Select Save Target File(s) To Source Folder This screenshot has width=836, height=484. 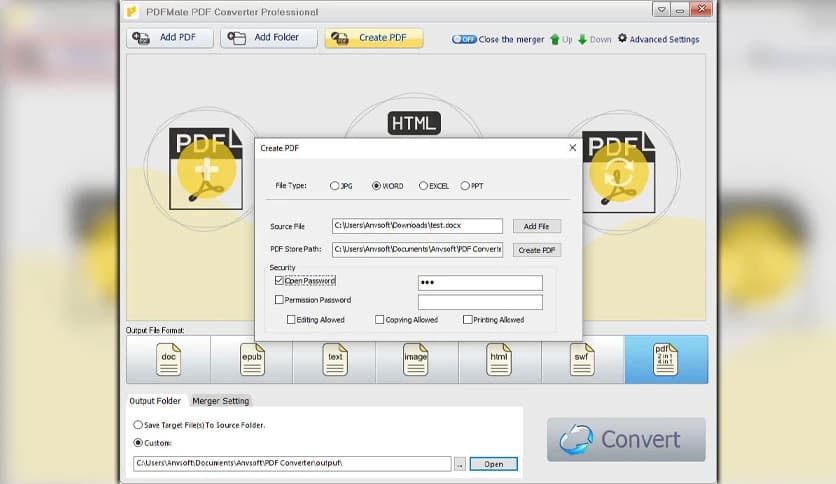tap(138, 425)
